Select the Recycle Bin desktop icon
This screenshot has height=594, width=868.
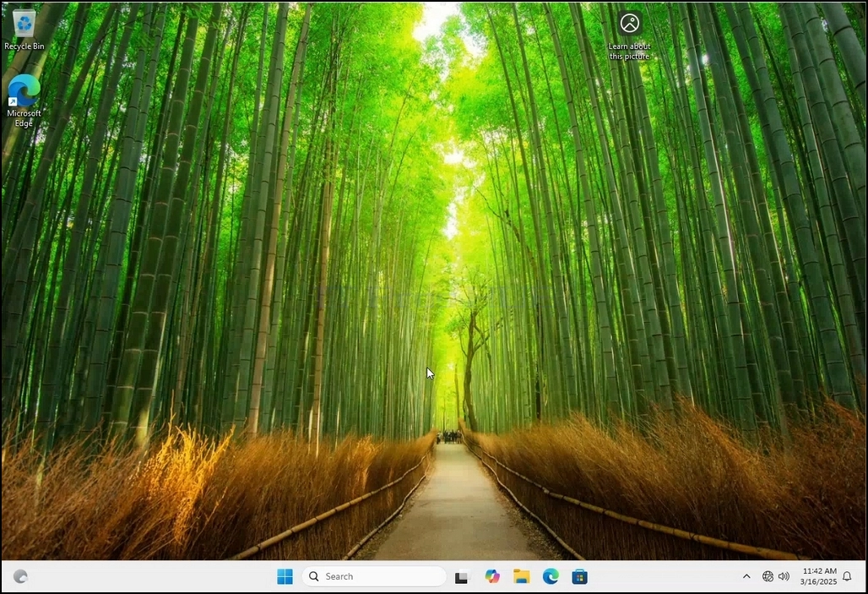pos(24,30)
